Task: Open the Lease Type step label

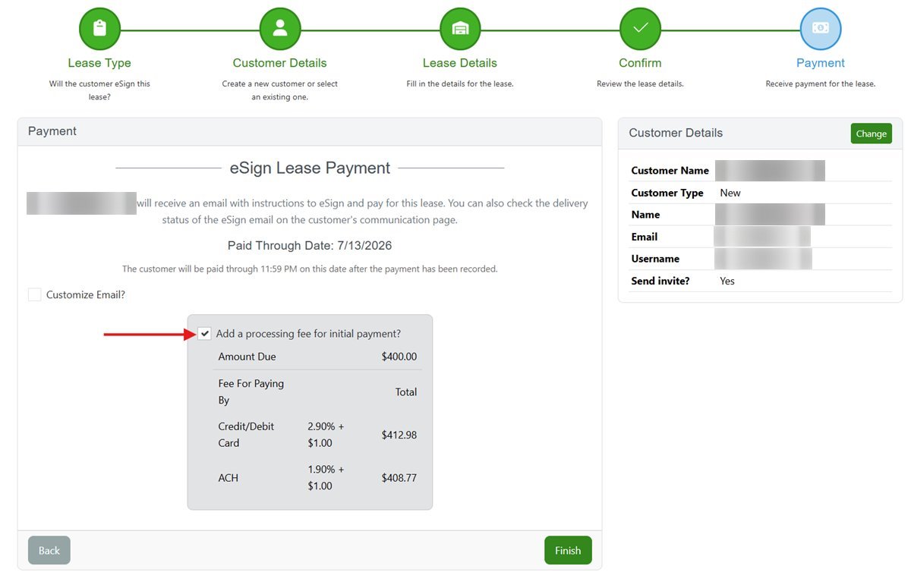Action: 99,63
